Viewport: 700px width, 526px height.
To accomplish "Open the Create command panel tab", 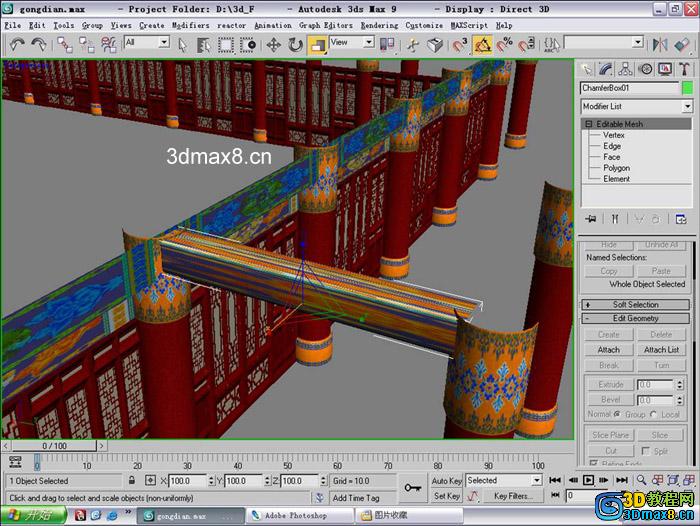I will [586, 69].
